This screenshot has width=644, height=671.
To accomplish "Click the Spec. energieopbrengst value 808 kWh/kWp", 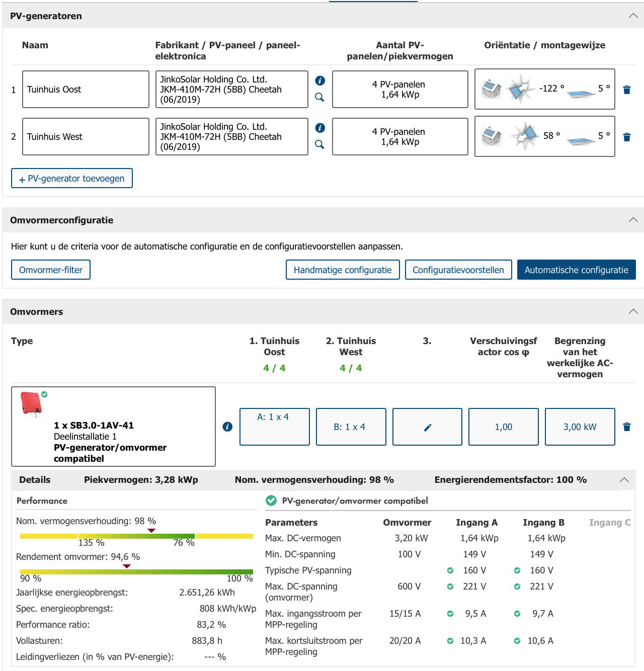I will click(228, 609).
